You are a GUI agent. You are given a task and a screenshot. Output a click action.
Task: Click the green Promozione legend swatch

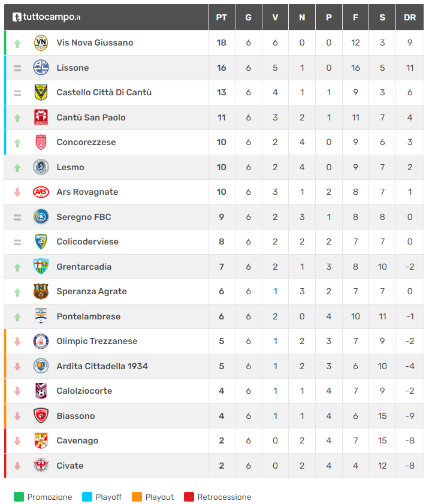(x=19, y=497)
